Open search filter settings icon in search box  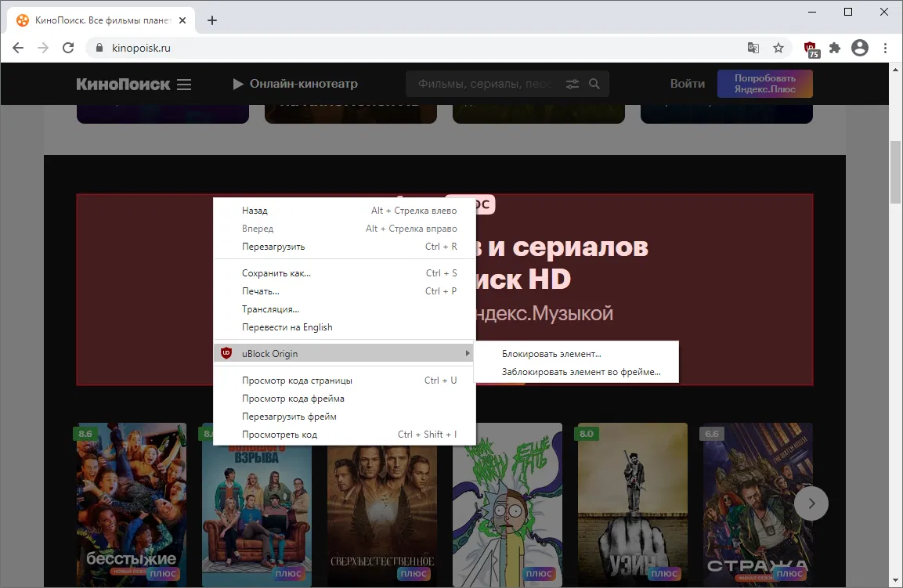(573, 84)
